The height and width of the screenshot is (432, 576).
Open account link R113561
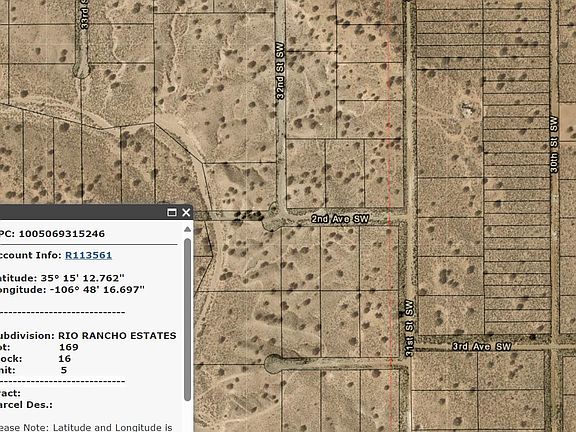point(88,255)
